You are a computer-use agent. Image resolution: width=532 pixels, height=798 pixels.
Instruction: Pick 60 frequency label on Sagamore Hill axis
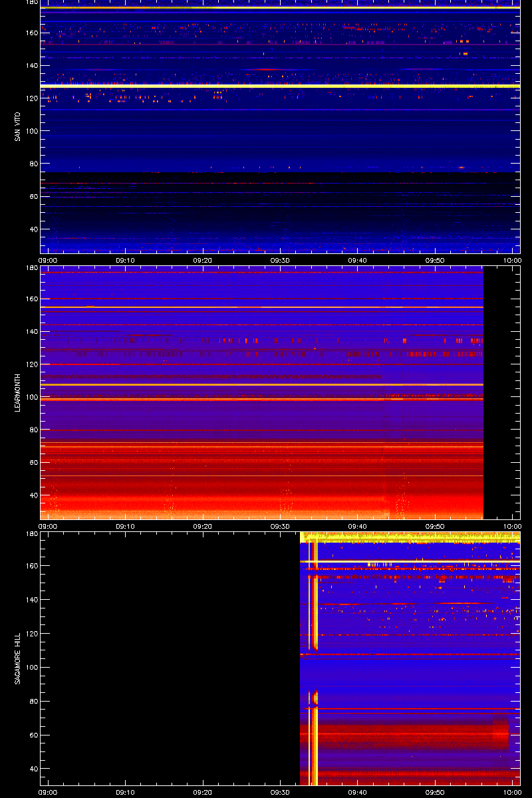tap(33, 735)
